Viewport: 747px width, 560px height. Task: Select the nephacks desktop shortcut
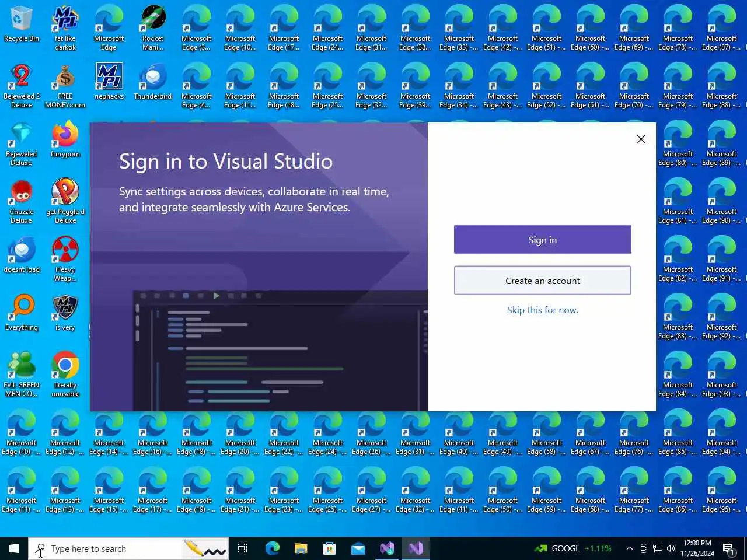109,82
